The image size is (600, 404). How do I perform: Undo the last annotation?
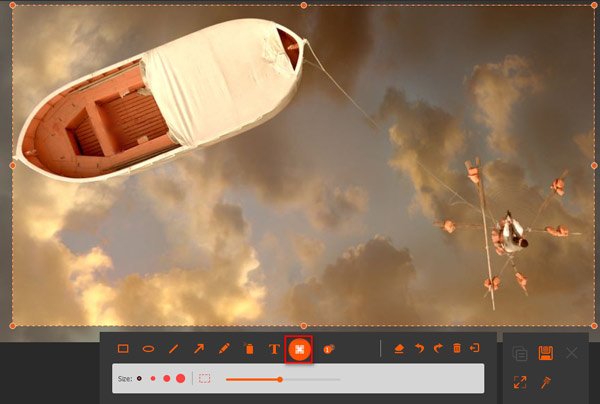419,348
